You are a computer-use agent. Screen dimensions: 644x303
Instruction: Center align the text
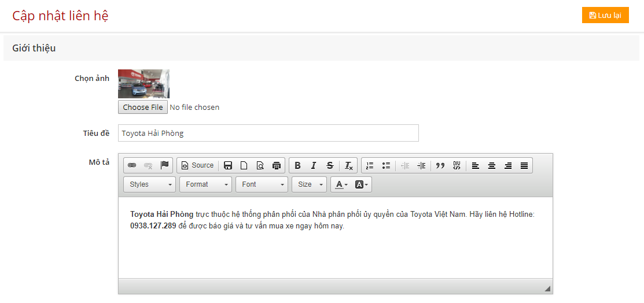(x=492, y=165)
